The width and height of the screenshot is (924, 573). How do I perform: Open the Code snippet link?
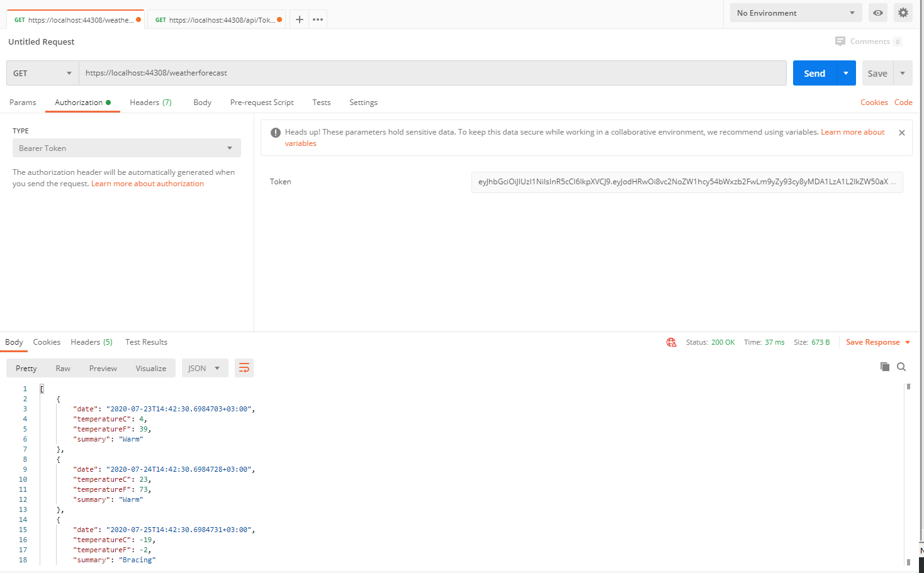pyautogui.click(x=903, y=103)
